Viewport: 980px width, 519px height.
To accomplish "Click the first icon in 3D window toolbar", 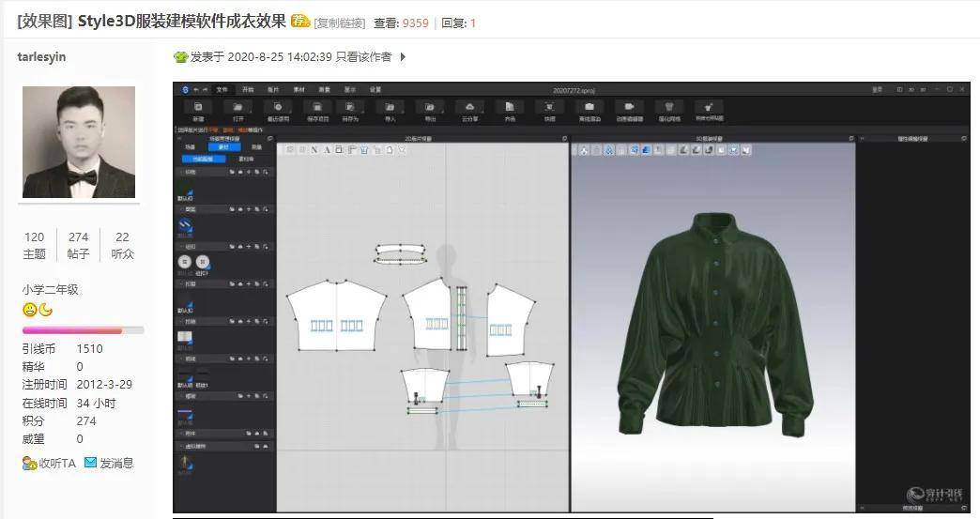I will (583, 150).
